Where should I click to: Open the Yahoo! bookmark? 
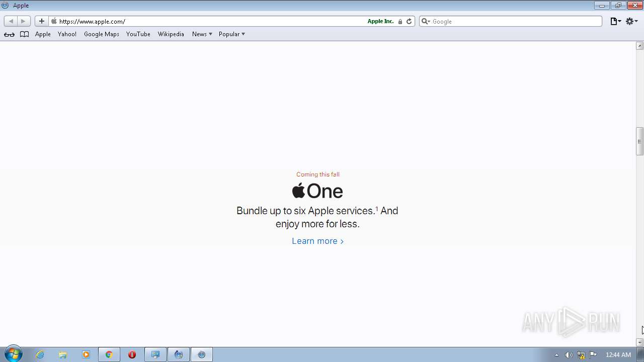tap(67, 34)
